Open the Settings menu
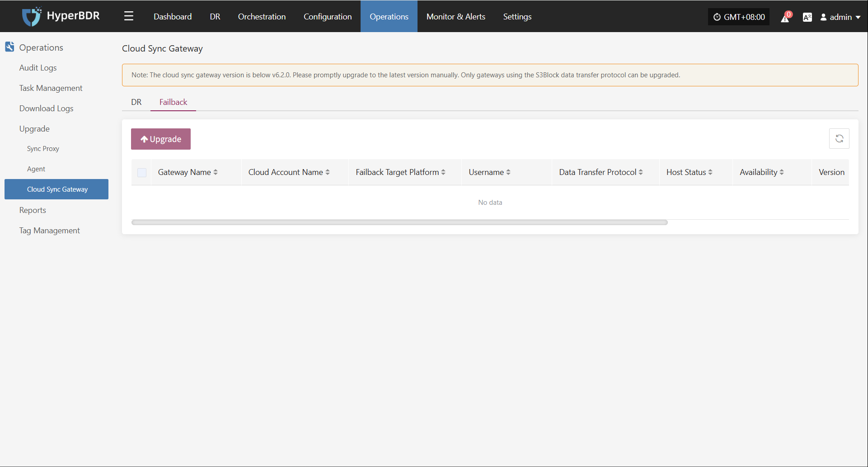Image resolution: width=868 pixels, height=467 pixels. click(x=517, y=16)
